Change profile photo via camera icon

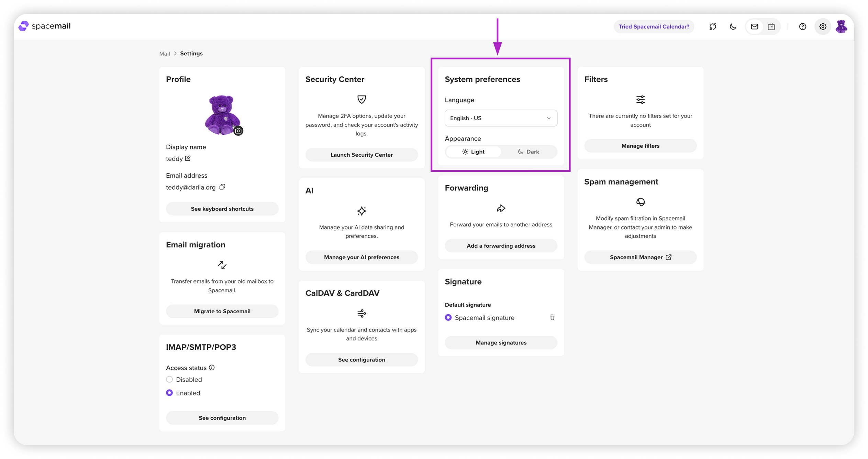coord(238,131)
